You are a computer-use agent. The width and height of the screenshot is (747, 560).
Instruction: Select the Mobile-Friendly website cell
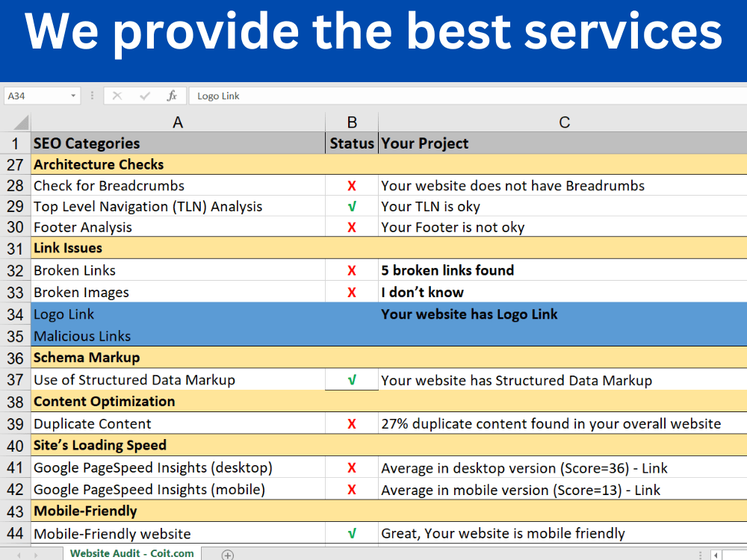tap(178, 533)
